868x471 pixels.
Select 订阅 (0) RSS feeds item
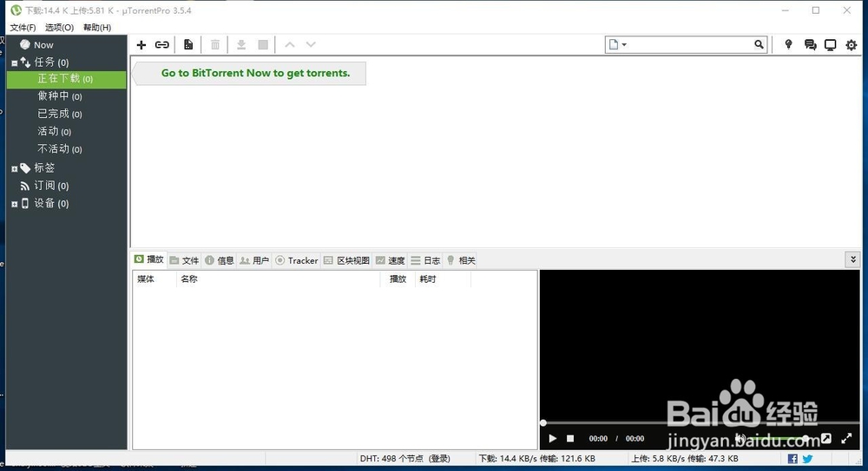pos(51,186)
